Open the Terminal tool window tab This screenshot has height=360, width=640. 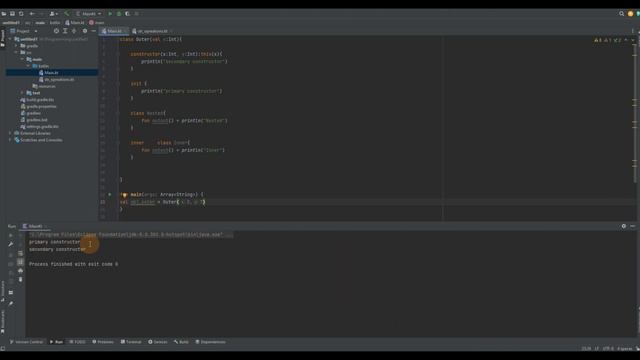[x=131, y=342]
